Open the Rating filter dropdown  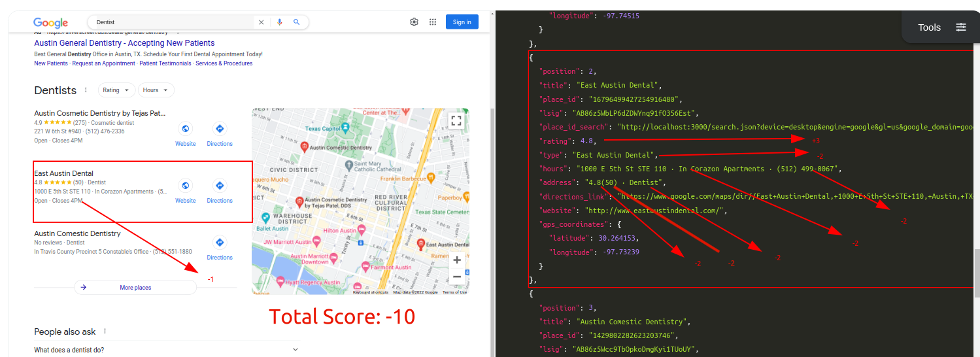116,90
